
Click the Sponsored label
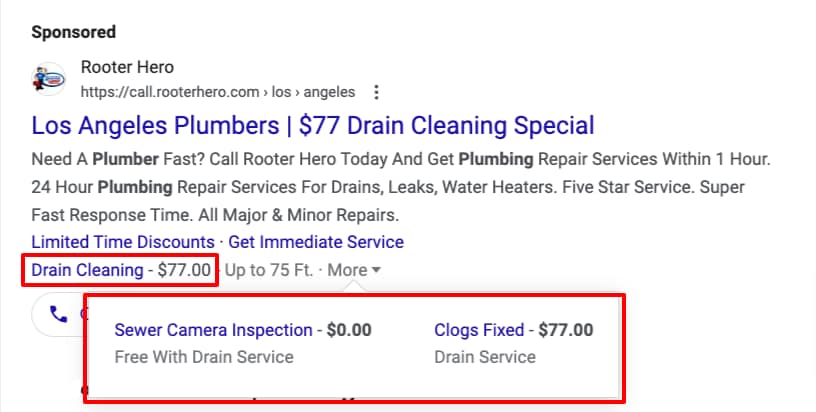(74, 32)
